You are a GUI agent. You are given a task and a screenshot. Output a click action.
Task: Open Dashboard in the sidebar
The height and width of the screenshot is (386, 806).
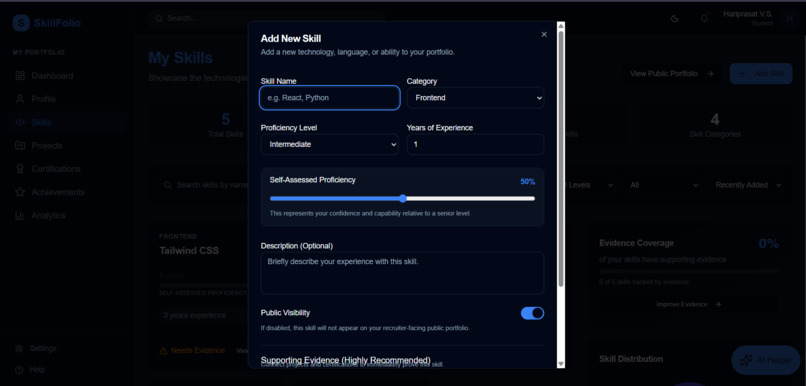point(67,76)
